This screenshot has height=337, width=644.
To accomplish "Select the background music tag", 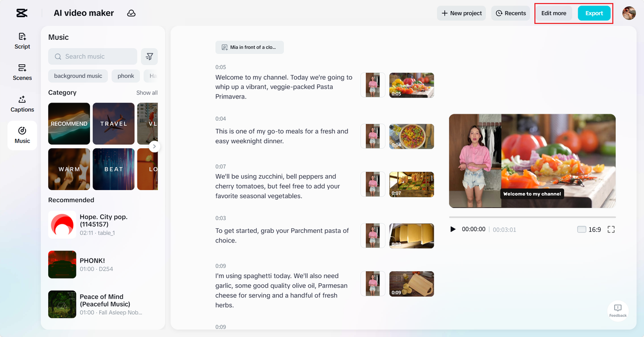I will coord(78,76).
